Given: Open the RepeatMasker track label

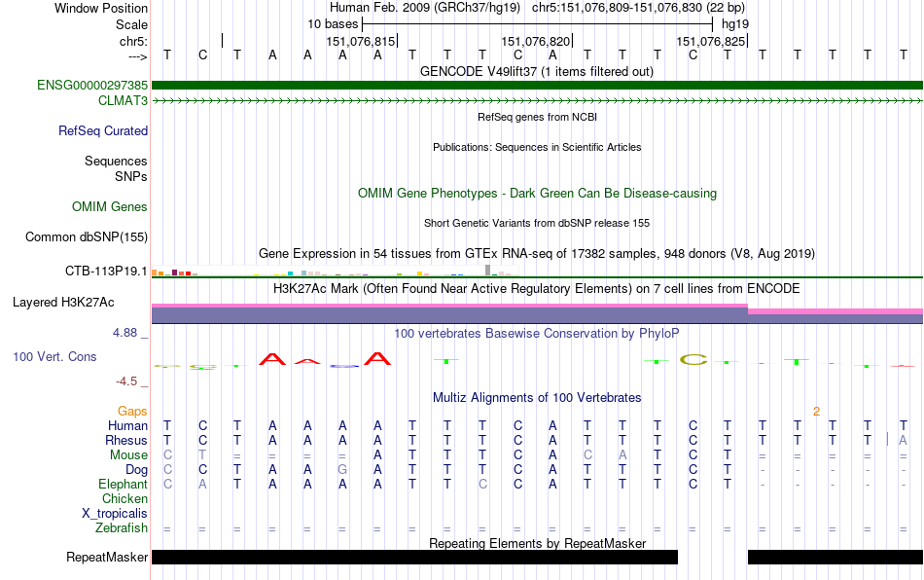Looking at the screenshot, I should pos(107,557).
